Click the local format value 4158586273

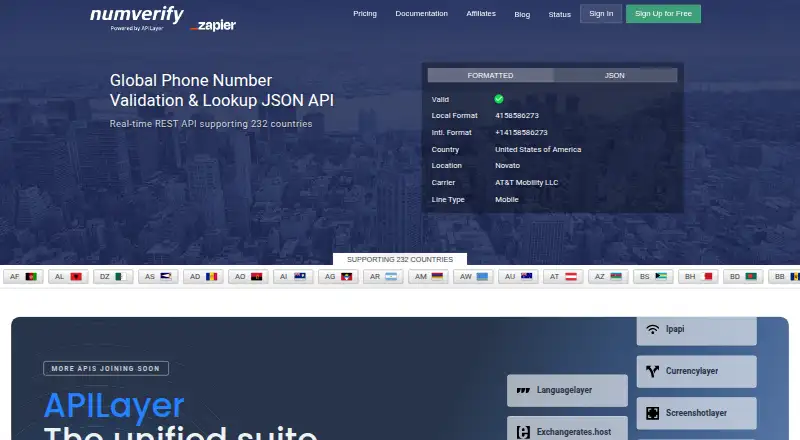point(517,115)
